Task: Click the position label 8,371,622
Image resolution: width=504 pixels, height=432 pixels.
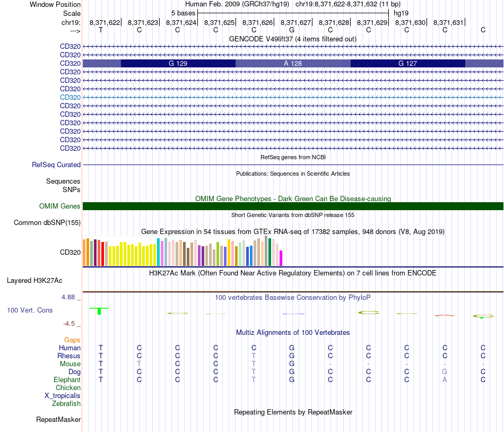Action: tap(105, 22)
